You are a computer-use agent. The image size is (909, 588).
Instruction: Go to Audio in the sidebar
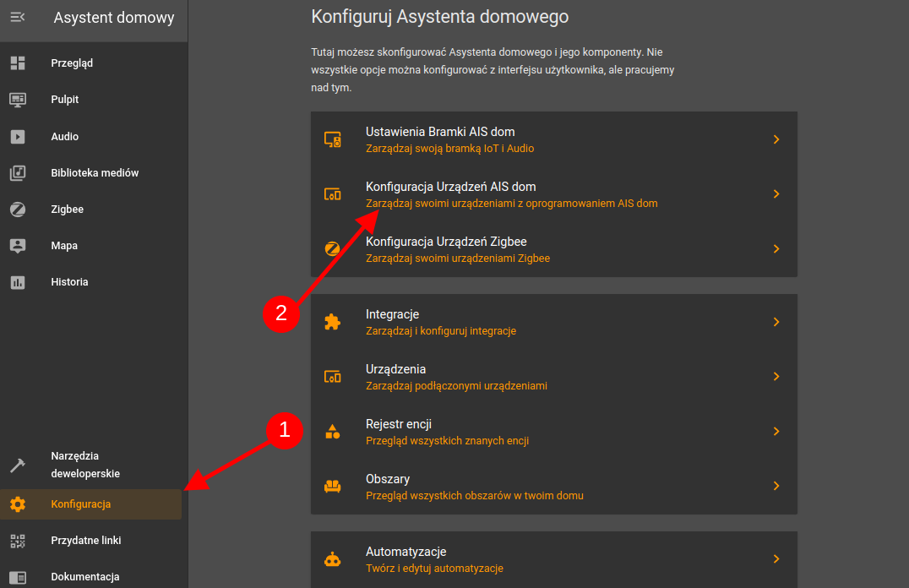[91, 136]
